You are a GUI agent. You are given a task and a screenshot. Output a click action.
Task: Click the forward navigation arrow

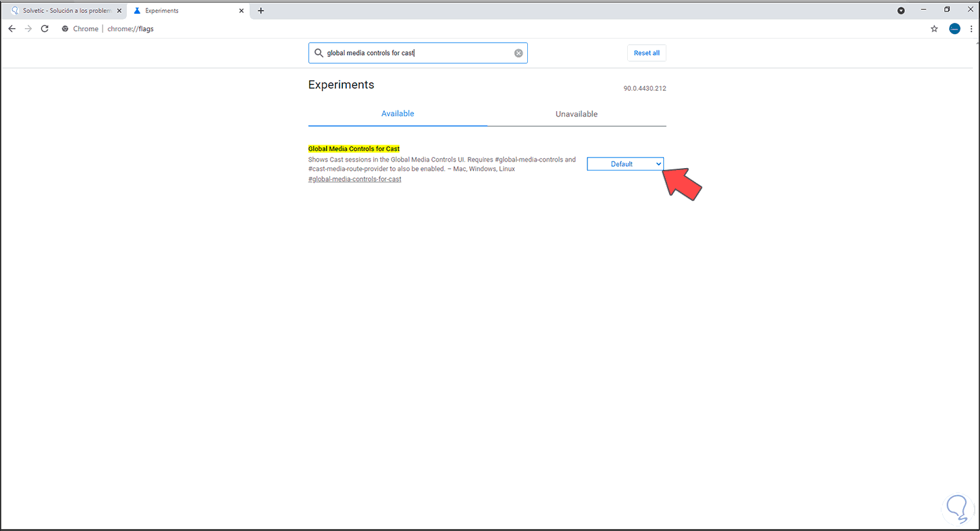coord(27,28)
